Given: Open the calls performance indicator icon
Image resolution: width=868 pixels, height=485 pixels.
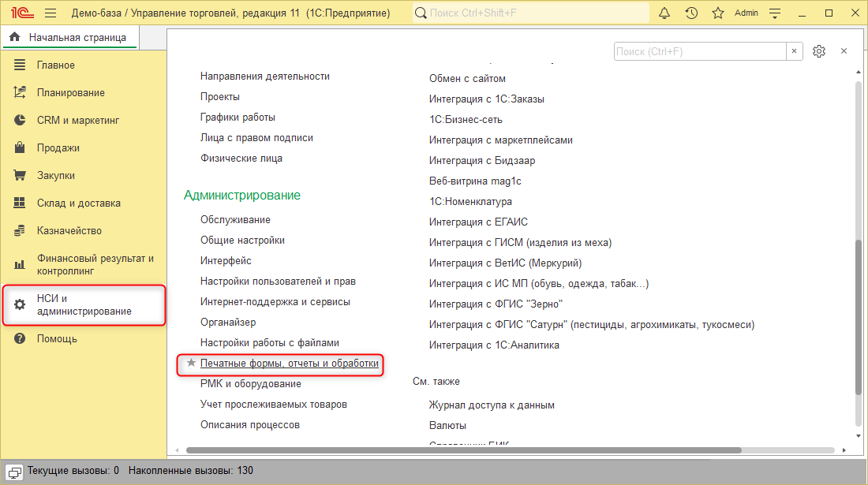Looking at the screenshot, I should [14, 472].
